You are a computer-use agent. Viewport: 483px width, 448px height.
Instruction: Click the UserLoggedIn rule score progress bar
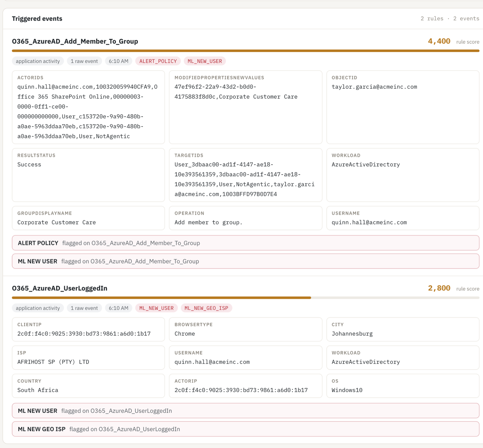point(245,298)
